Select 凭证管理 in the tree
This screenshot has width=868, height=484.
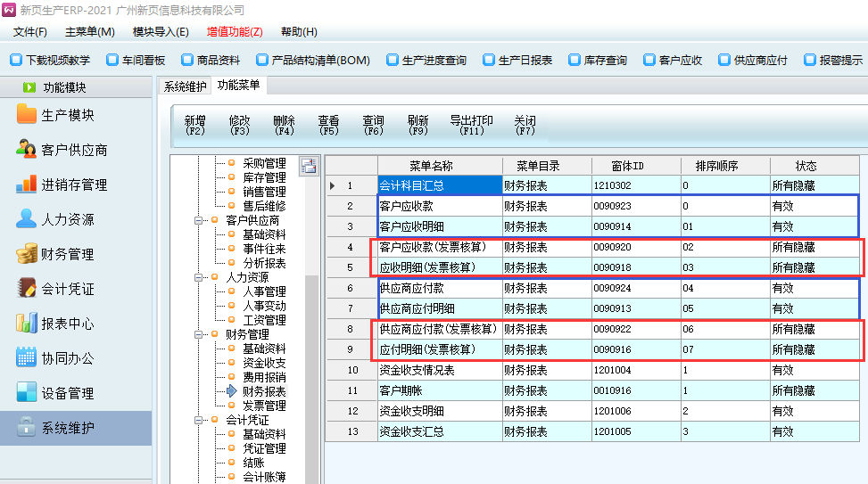tap(265, 448)
